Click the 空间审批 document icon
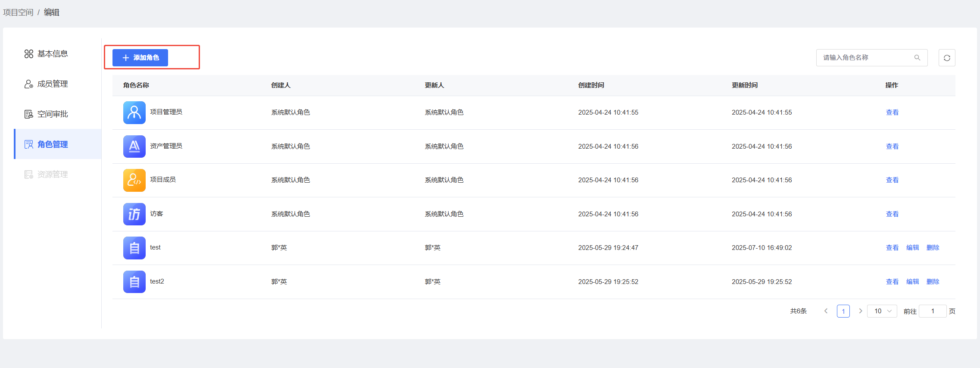The image size is (980, 368). tap(28, 114)
